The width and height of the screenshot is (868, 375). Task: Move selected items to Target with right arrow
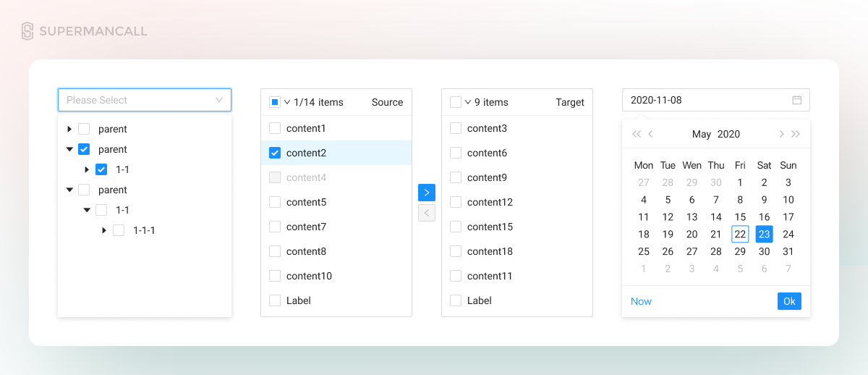427,193
